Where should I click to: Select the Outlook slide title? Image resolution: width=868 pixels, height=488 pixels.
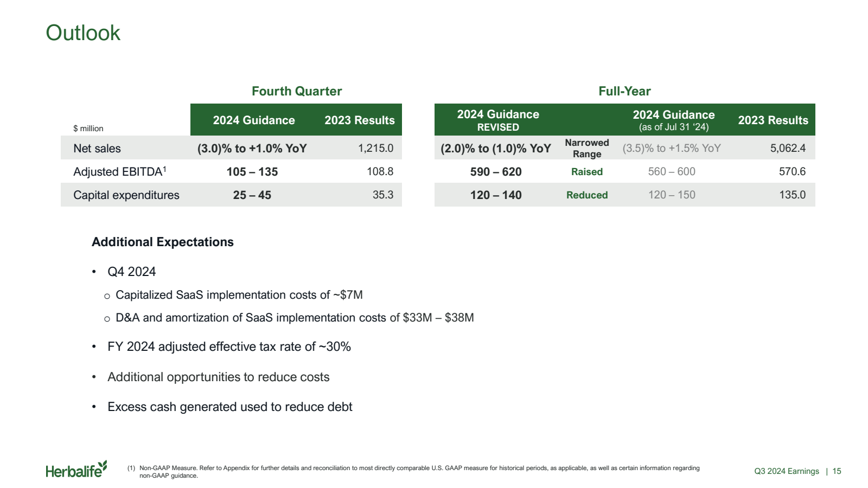pos(83,33)
